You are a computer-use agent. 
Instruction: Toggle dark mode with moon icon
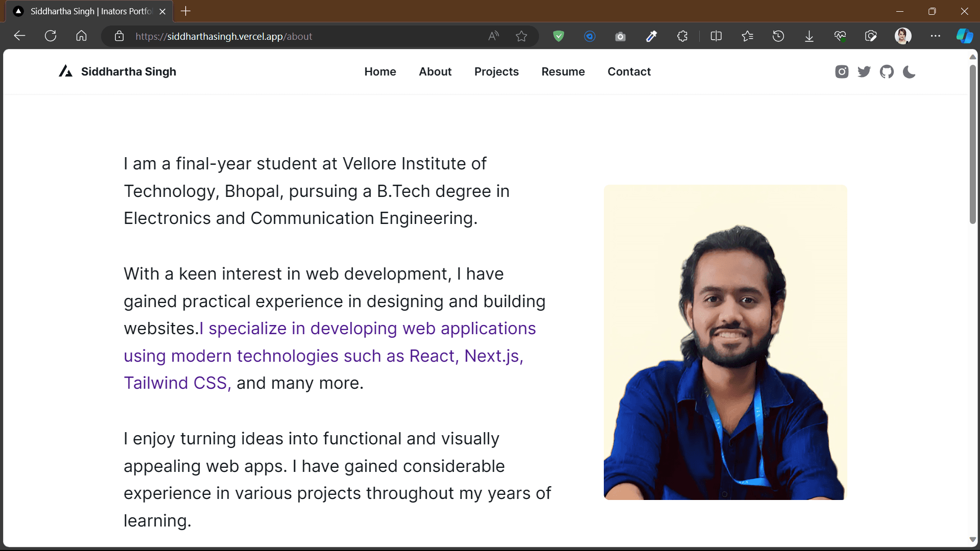909,72
